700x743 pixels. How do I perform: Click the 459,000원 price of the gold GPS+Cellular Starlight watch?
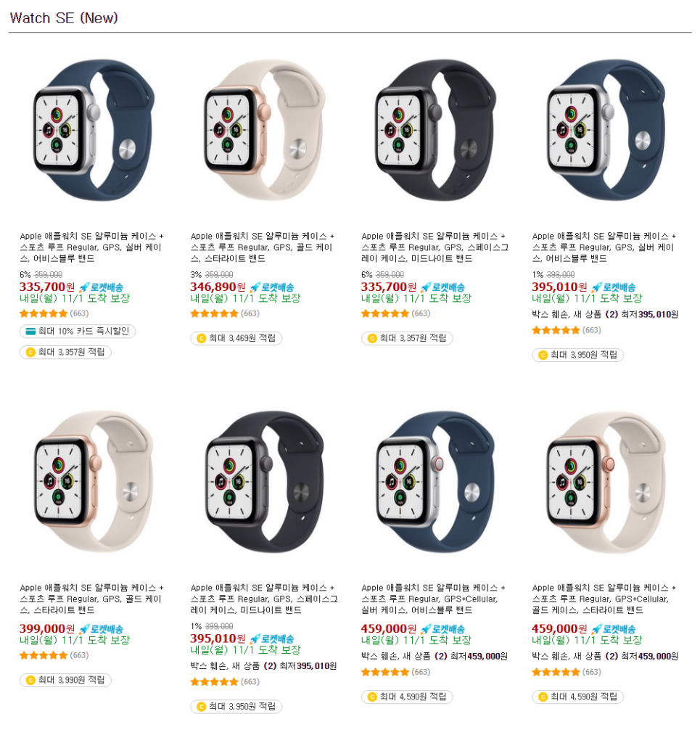point(559,629)
